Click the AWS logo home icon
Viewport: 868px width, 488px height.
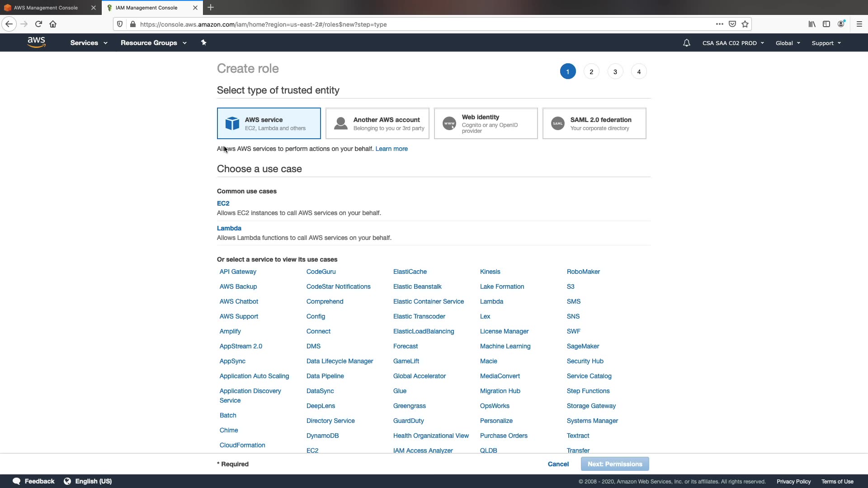36,42
